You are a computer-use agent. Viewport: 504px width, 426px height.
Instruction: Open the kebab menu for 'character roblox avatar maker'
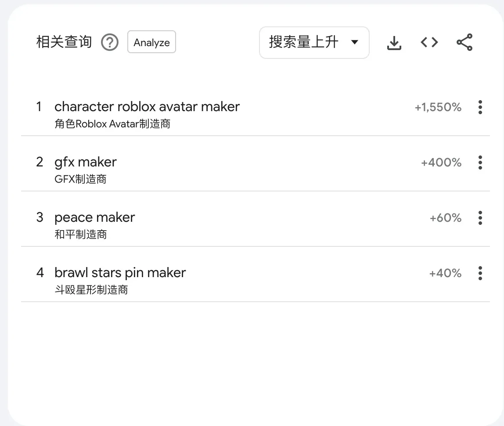click(x=480, y=107)
